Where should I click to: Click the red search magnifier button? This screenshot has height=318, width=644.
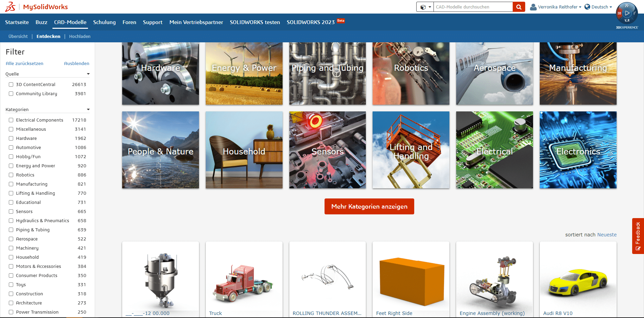518,7
